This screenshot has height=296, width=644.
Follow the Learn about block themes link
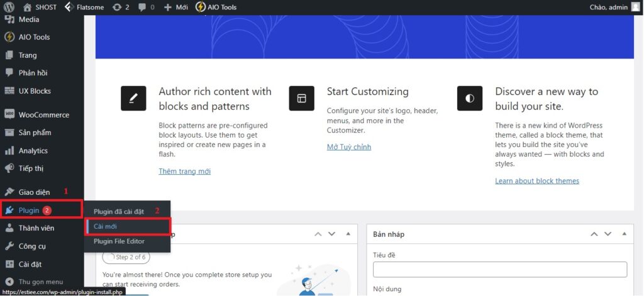pyautogui.click(x=536, y=181)
